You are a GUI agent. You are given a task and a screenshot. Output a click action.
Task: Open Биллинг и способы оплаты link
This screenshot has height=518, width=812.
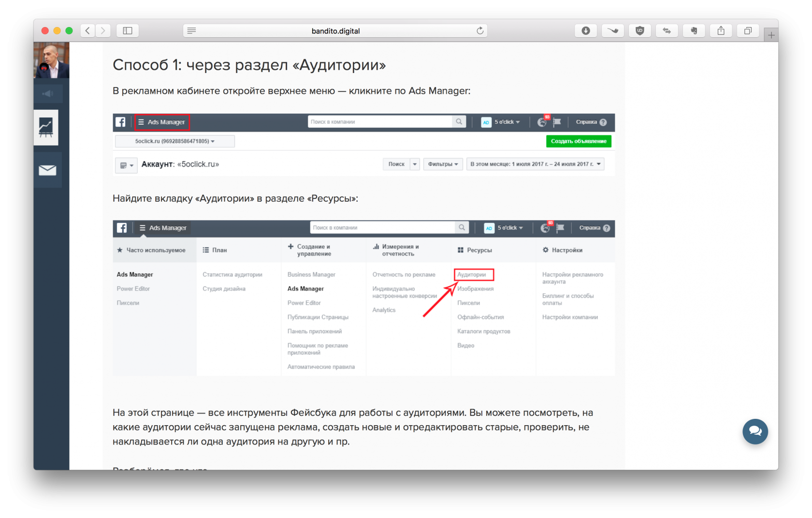568,299
